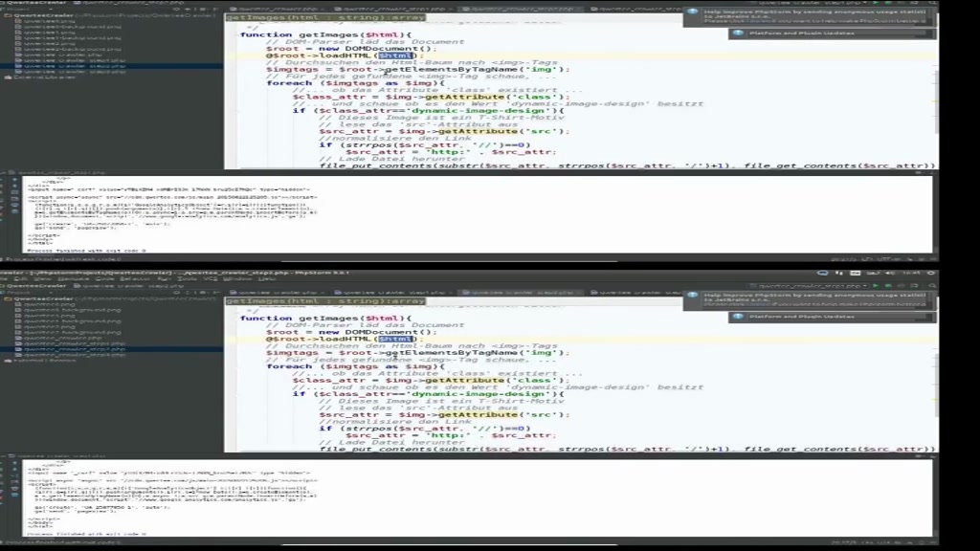Click Debug bug icon in lower window toolbar

(888, 285)
